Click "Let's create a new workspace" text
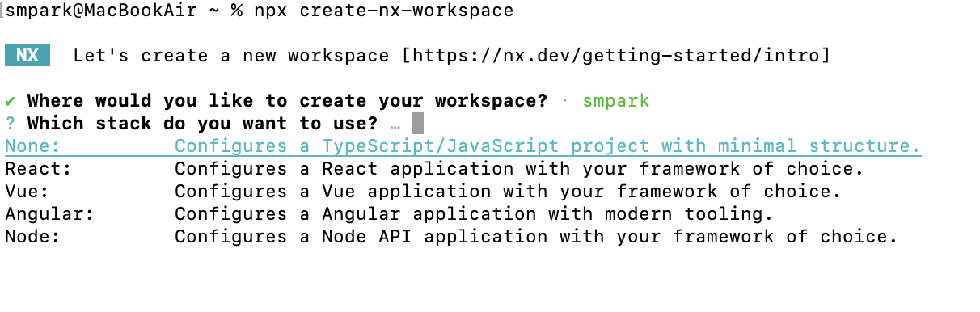 click(x=231, y=56)
